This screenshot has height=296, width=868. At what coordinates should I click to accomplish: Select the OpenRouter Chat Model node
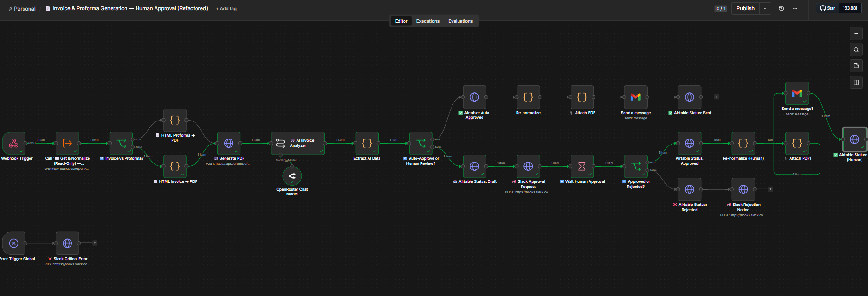292,176
